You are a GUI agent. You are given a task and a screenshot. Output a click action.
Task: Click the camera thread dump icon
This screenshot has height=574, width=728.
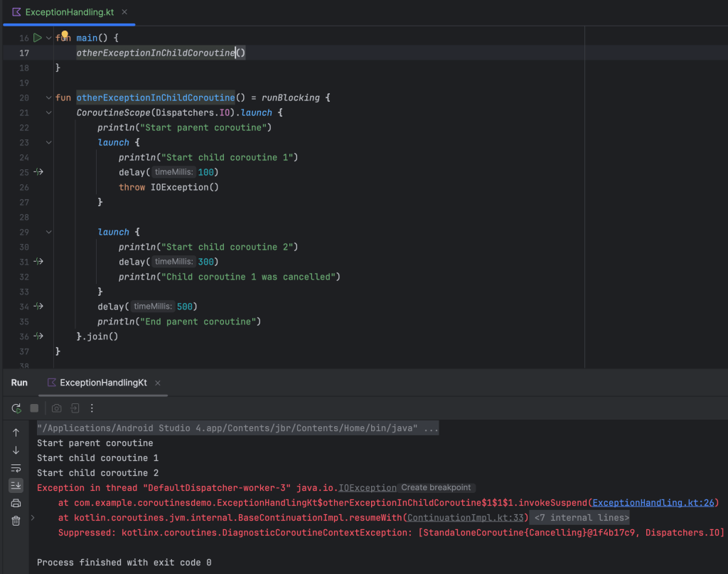click(57, 408)
